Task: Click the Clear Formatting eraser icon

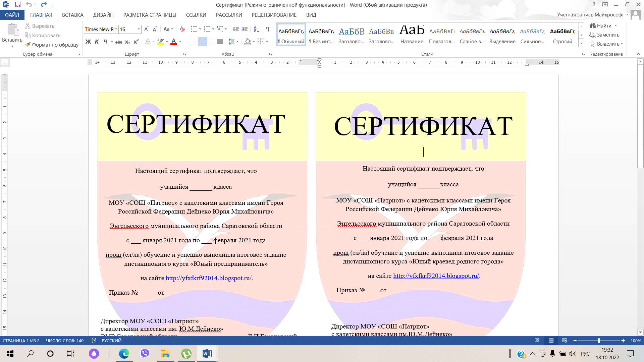Action: tap(182, 29)
